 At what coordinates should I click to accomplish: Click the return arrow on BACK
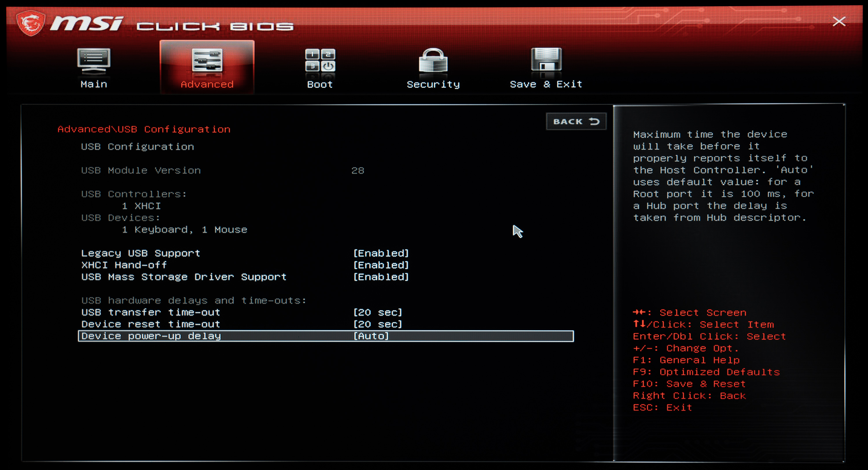click(x=594, y=121)
